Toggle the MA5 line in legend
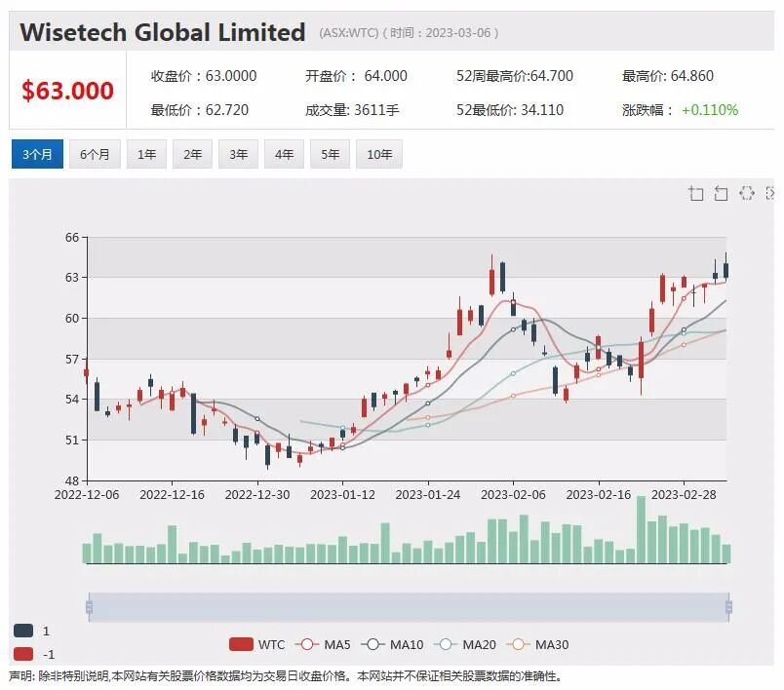This screenshot has width=784, height=690. click(x=323, y=644)
